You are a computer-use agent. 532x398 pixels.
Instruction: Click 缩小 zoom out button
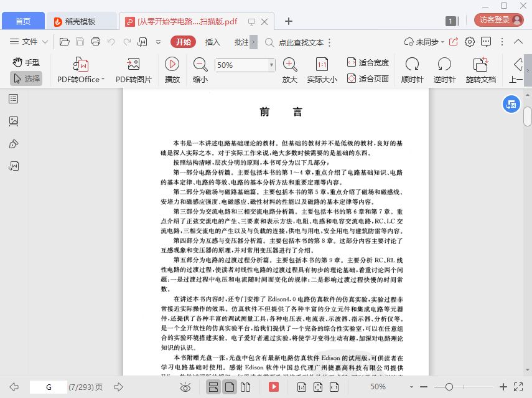tap(200, 70)
